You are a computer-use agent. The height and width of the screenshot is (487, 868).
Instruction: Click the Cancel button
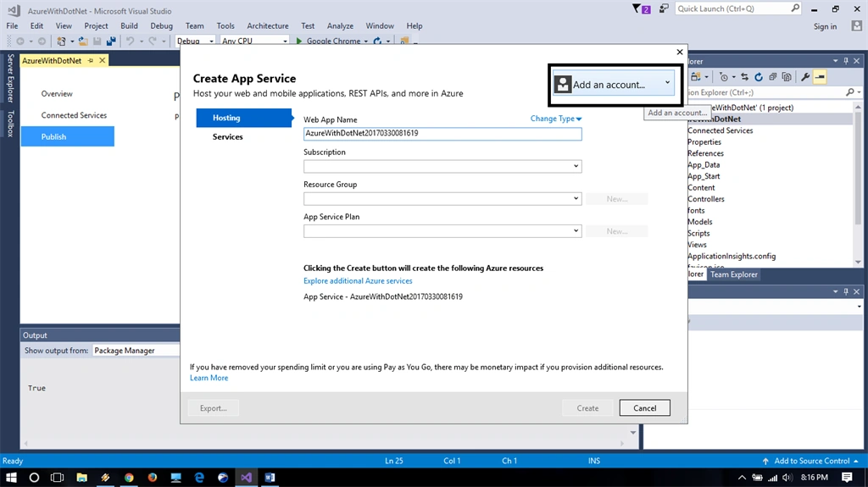tap(644, 408)
